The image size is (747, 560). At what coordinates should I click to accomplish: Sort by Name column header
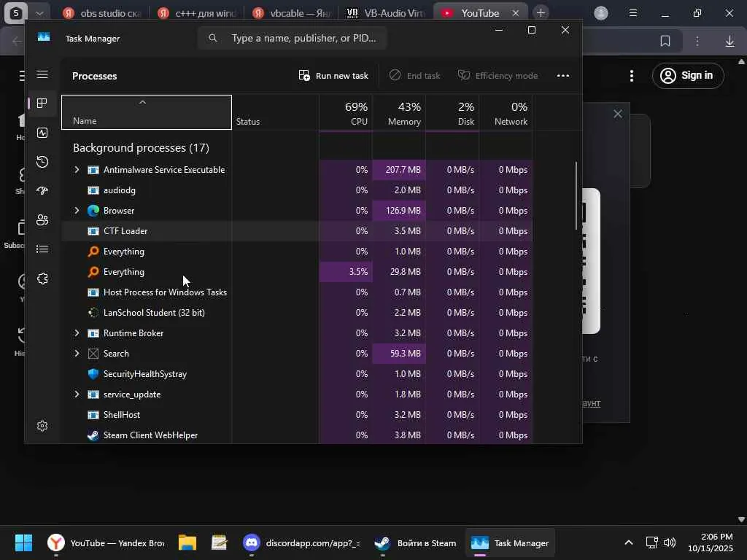146,112
